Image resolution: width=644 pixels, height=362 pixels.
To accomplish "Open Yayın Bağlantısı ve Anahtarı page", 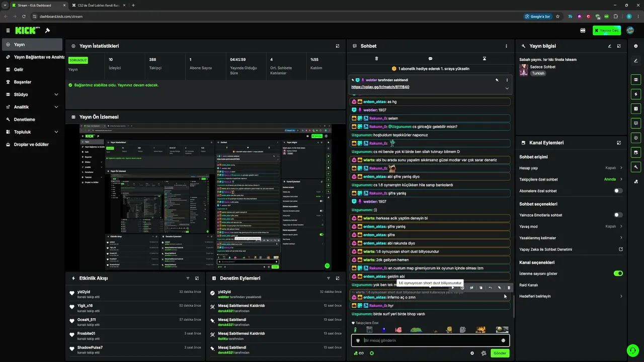I will [x=33, y=57].
